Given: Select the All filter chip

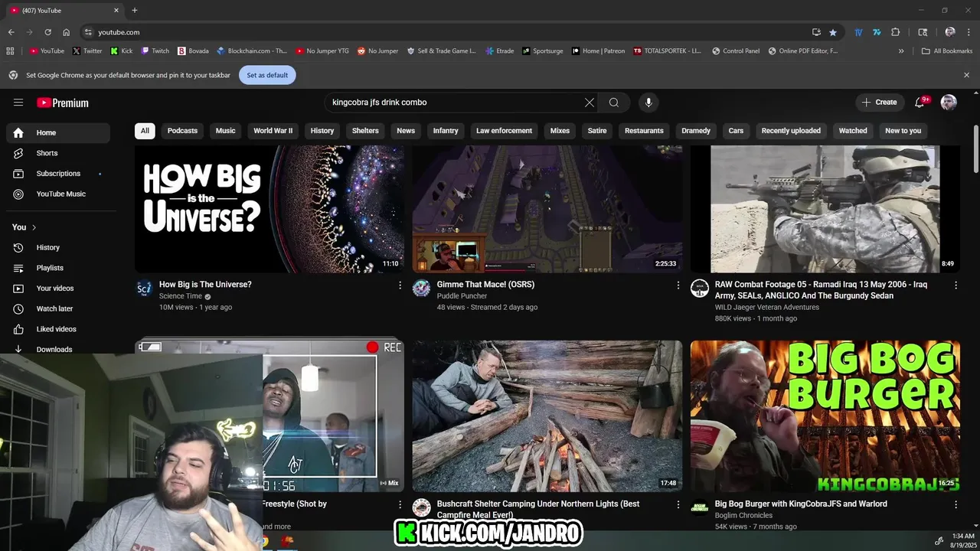Looking at the screenshot, I should 145,131.
